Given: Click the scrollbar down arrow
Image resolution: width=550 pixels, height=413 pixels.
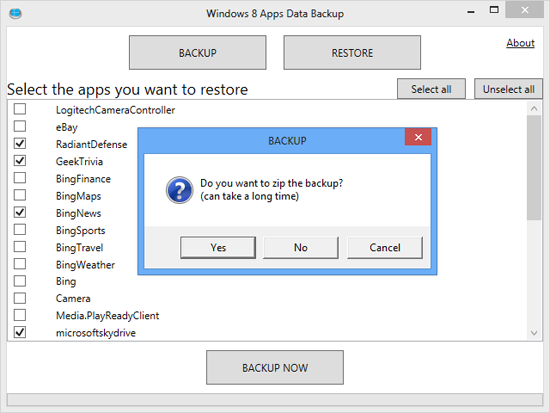Looking at the screenshot, I should point(534,333).
